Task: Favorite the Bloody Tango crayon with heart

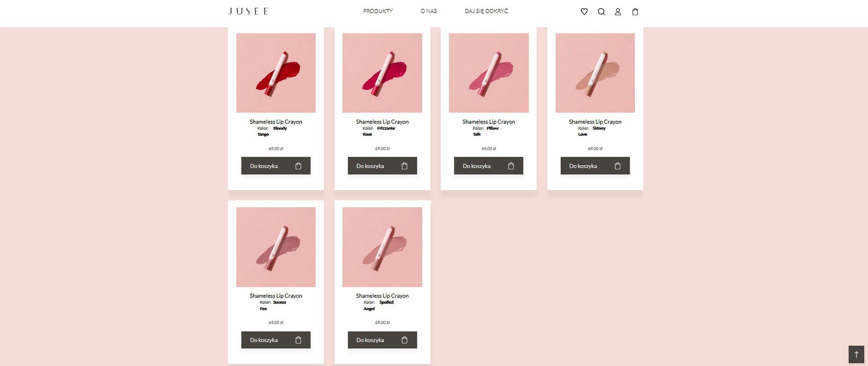Action: pyautogui.click(x=310, y=39)
